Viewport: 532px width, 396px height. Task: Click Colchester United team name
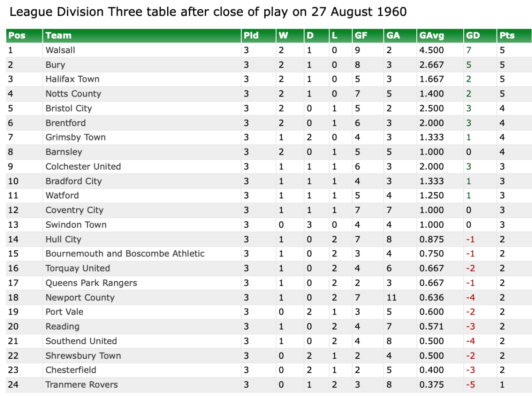click(83, 167)
